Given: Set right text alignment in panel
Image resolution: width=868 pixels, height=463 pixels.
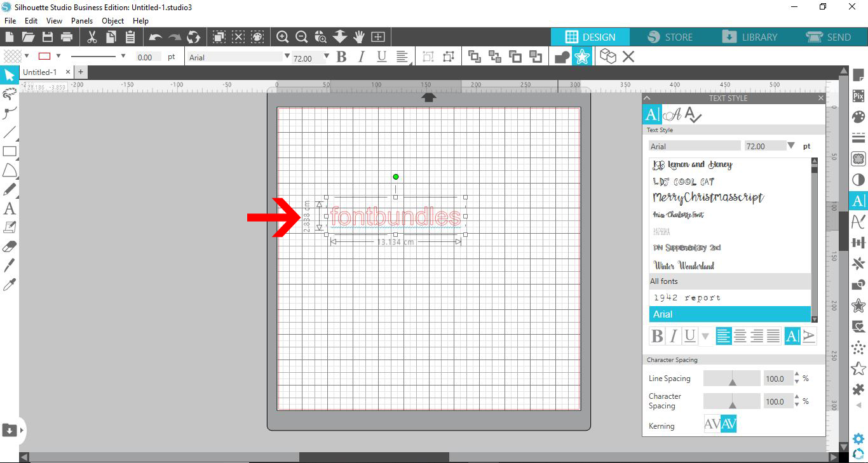Looking at the screenshot, I should point(757,336).
